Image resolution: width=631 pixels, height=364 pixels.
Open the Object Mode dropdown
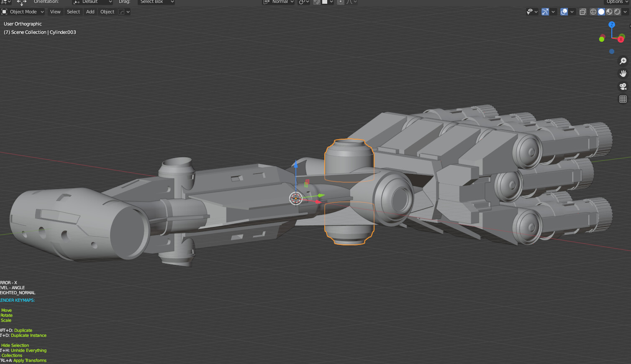[23, 12]
